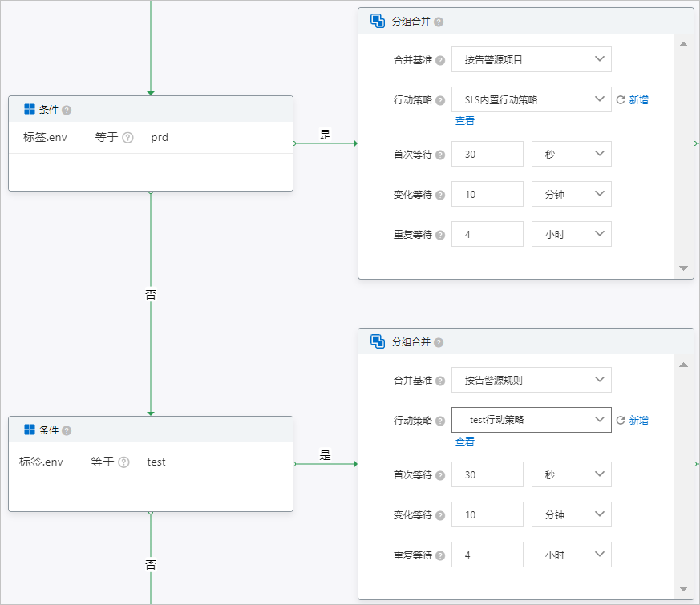The image size is (700, 605).
Task: Click help icon for 变化等待 in bottom panel
Action: pyautogui.click(x=440, y=515)
